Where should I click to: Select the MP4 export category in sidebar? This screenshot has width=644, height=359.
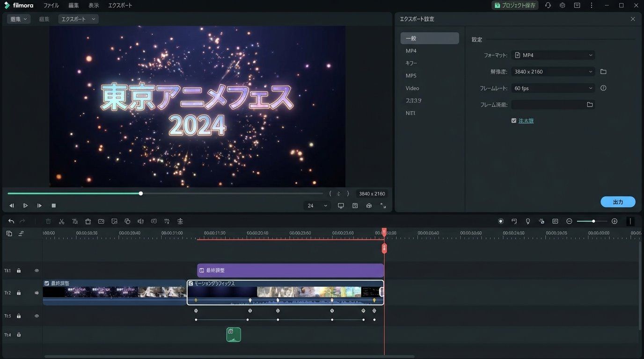[411, 51]
